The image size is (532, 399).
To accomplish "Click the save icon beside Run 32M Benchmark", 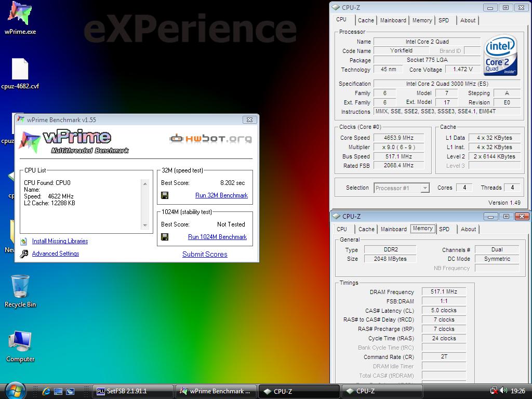I will [165, 195].
